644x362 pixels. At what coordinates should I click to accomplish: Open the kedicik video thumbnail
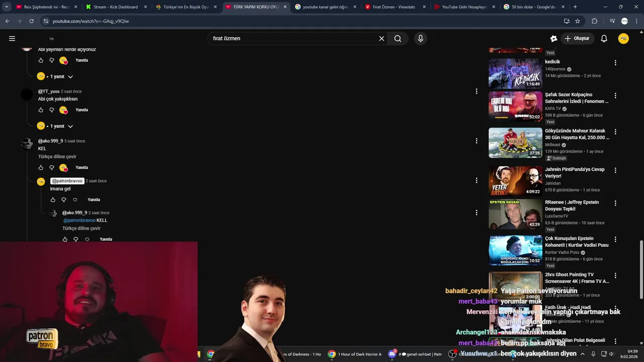(515, 73)
